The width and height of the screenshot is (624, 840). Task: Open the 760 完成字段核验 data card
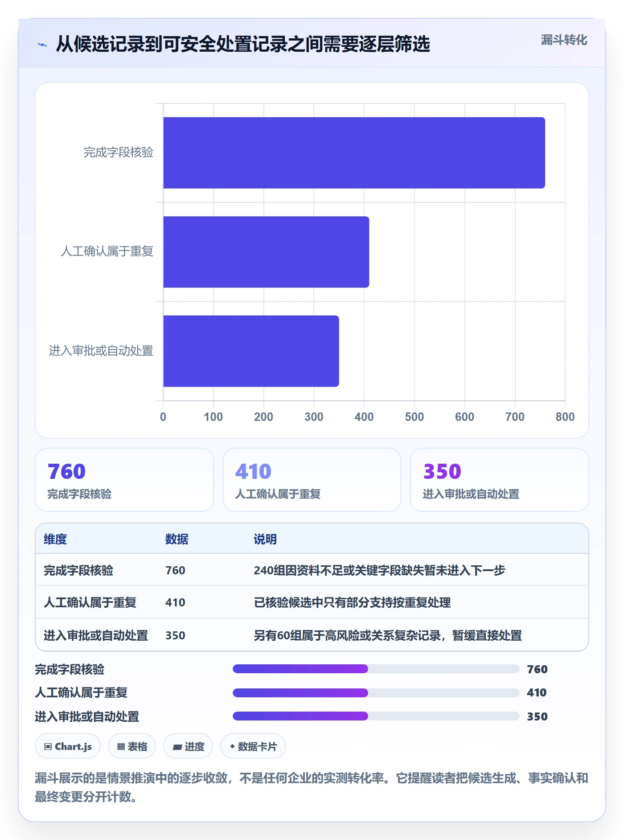(x=124, y=480)
